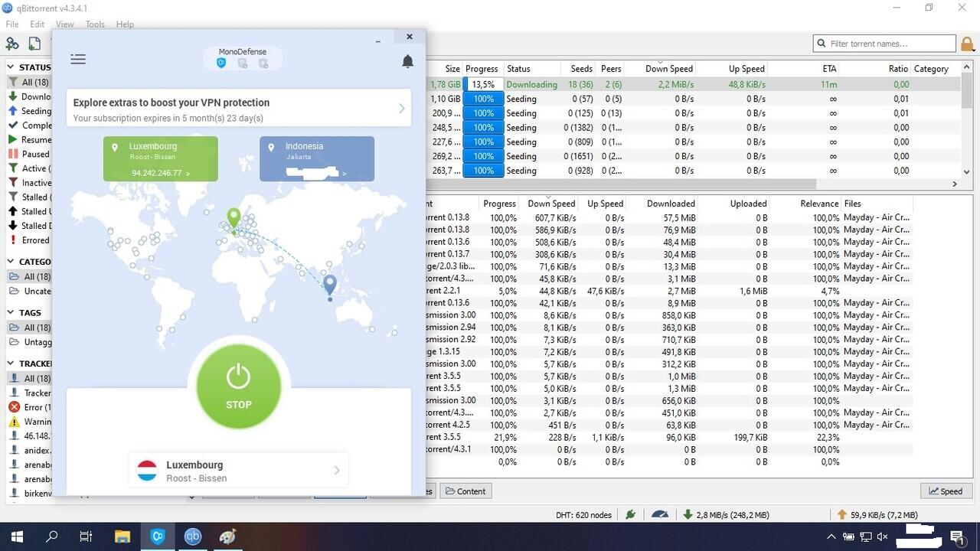Expand the Explore extras chevron

tap(401, 108)
